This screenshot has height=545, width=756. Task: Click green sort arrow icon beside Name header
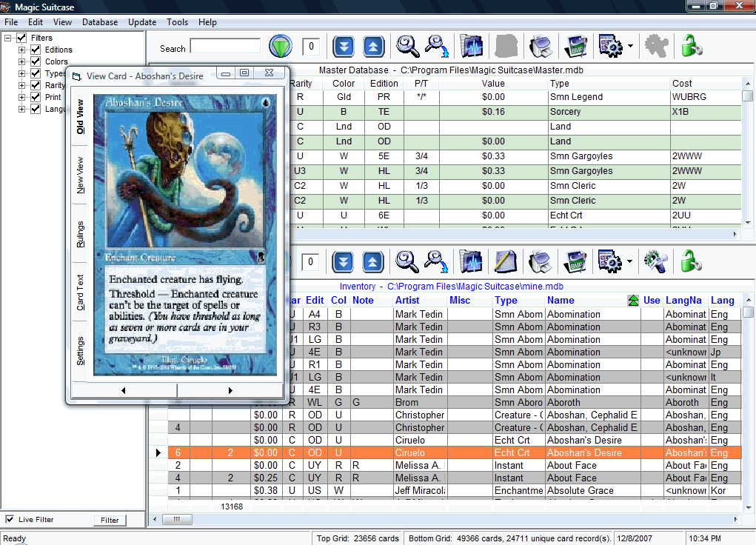click(633, 301)
